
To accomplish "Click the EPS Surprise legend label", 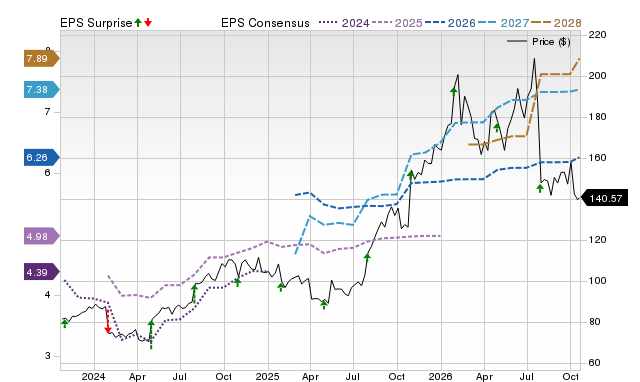I will [x=96, y=23].
